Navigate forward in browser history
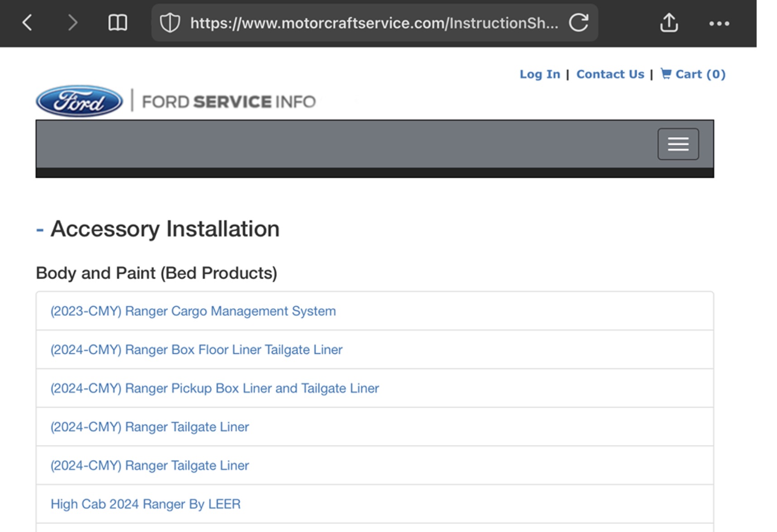This screenshot has height=532, width=777. (x=72, y=23)
